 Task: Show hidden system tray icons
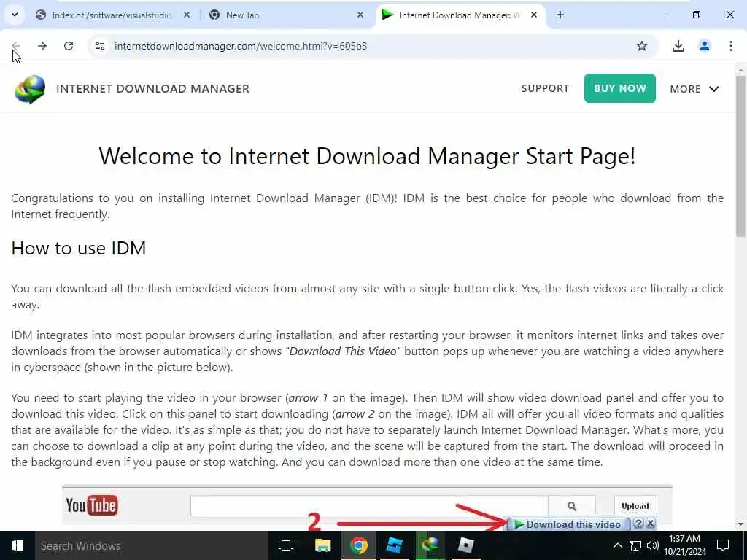pos(617,545)
